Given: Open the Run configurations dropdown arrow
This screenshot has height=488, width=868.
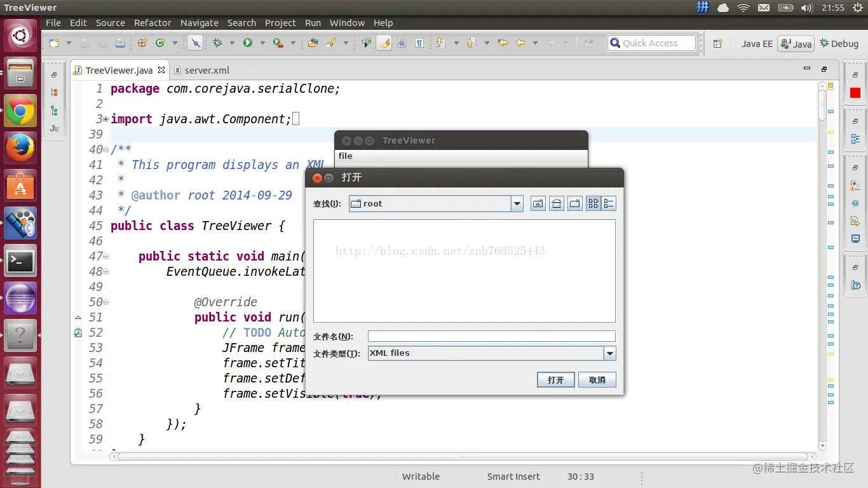Looking at the screenshot, I should pos(262,43).
